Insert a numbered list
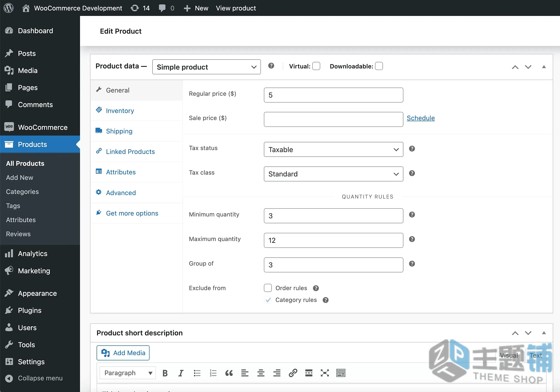The height and width of the screenshot is (392, 560). coord(213,373)
